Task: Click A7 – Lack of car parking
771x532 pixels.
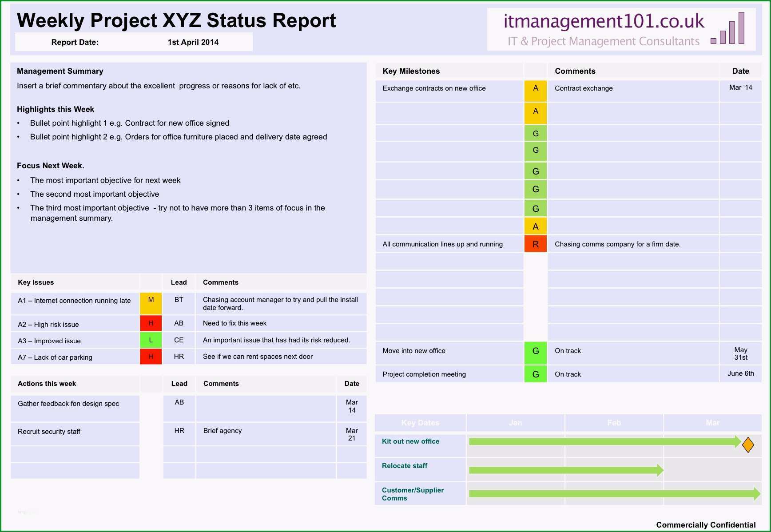Action: coord(55,357)
